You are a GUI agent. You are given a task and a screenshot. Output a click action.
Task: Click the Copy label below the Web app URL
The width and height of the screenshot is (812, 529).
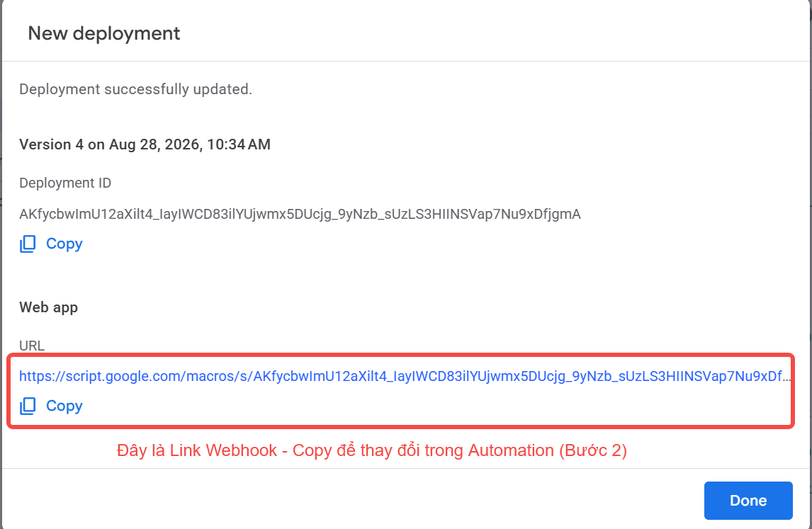coord(64,406)
